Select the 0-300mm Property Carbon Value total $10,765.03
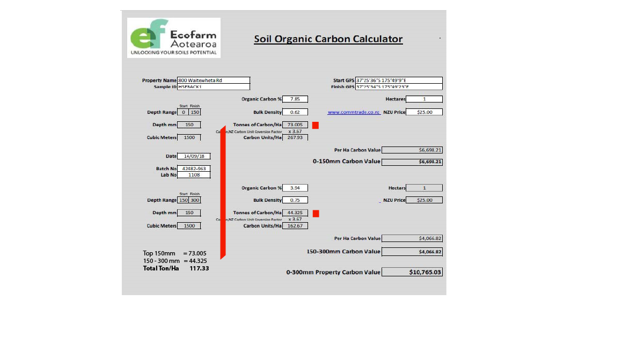Screen dimensions: 644x337 (412, 272)
